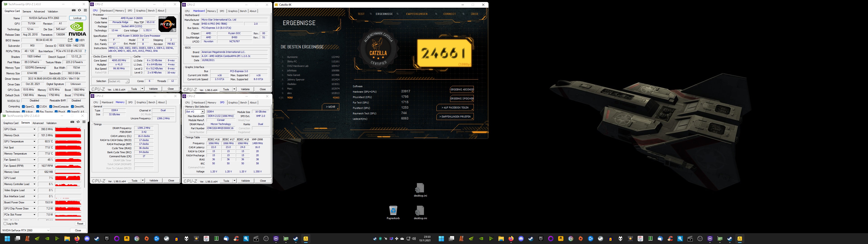Open the Memory Clock sensor dropdown

click(34, 136)
